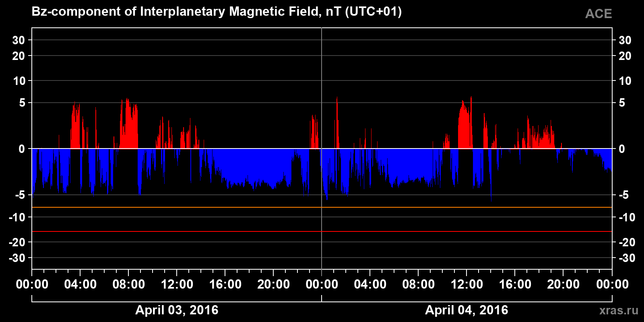This screenshot has height=322, width=644.
Task: Click the '10' value on the right axis
Action: [x=625, y=81]
